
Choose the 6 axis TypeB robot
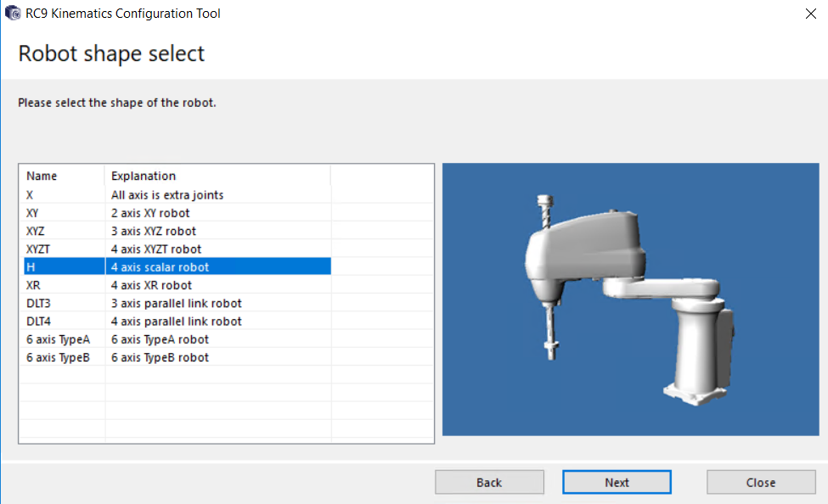[x=58, y=357]
